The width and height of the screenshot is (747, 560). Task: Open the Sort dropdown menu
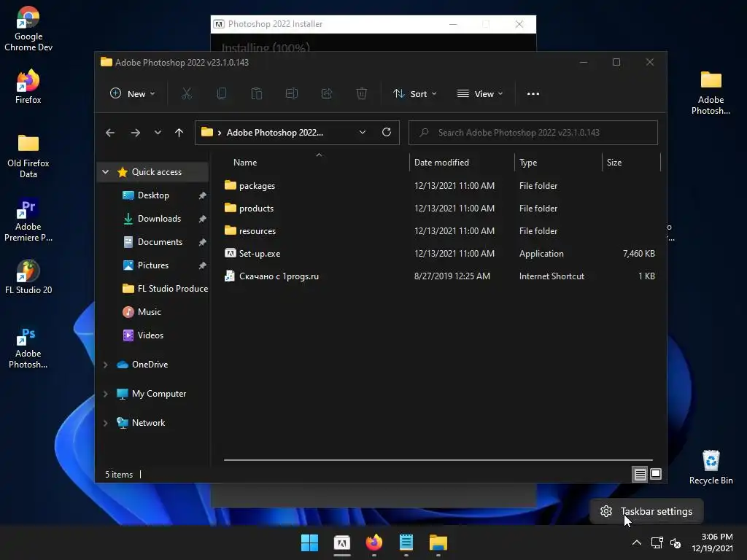[x=414, y=94]
